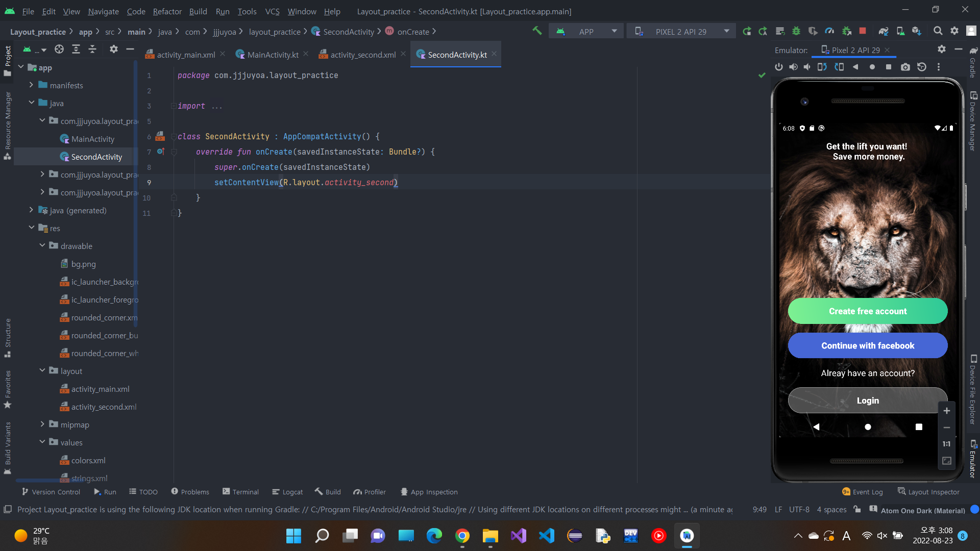Open the Logcat tool window button
This screenshot has width=980, height=551.
[287, 492]
